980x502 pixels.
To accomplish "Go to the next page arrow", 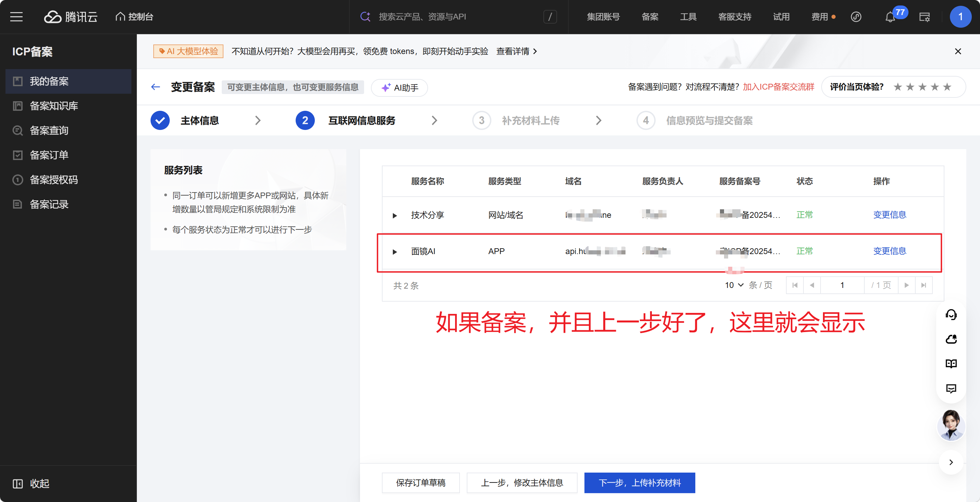I will 906,285.
